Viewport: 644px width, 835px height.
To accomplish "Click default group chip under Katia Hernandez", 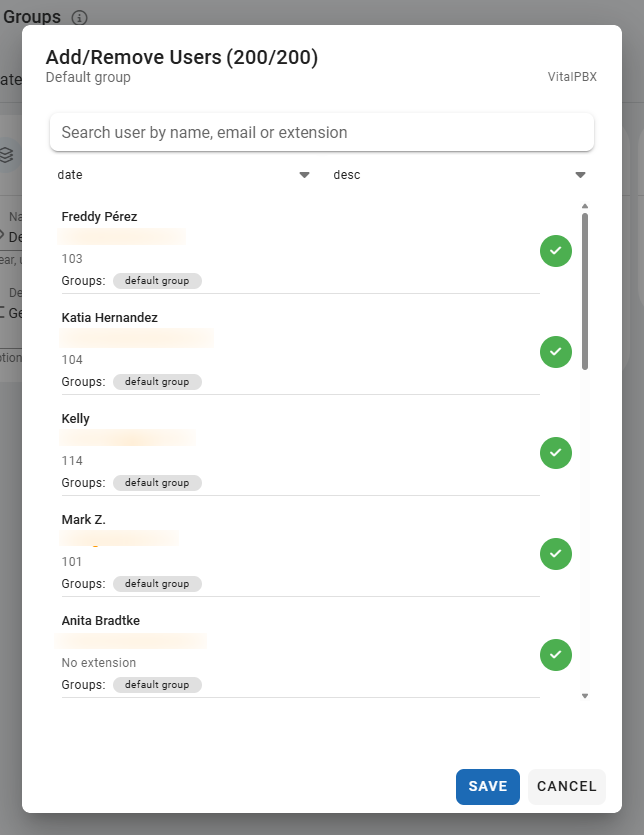I will tap(157, 382).
